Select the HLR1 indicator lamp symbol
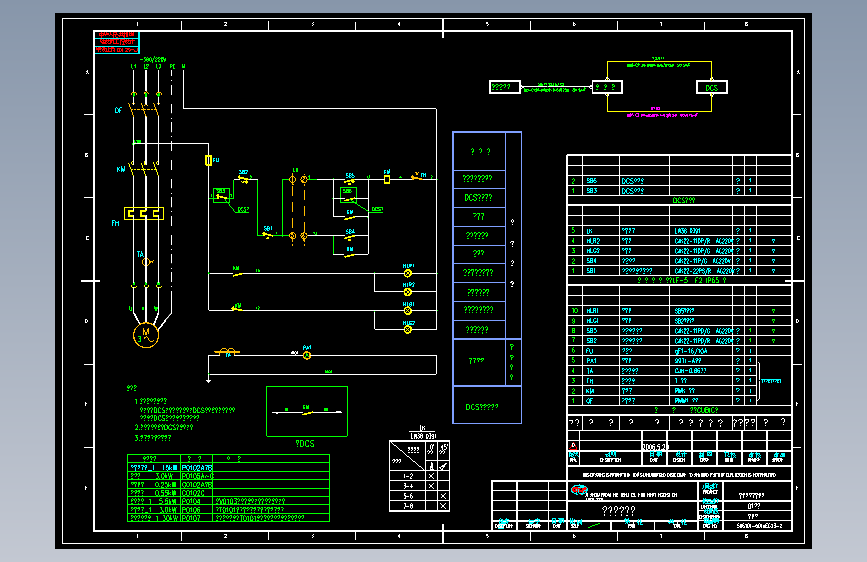This screenshot has width=867, height=562. (x=408, y=273)
